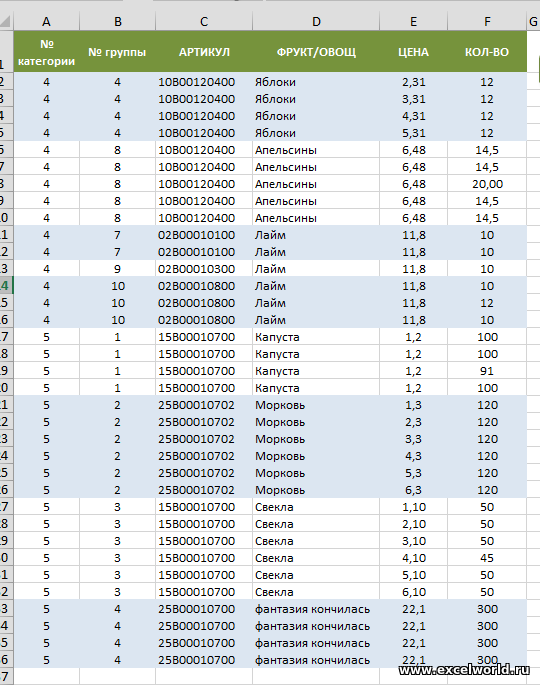Select column G header
This screenshot has width=540, height=685.
533,21
